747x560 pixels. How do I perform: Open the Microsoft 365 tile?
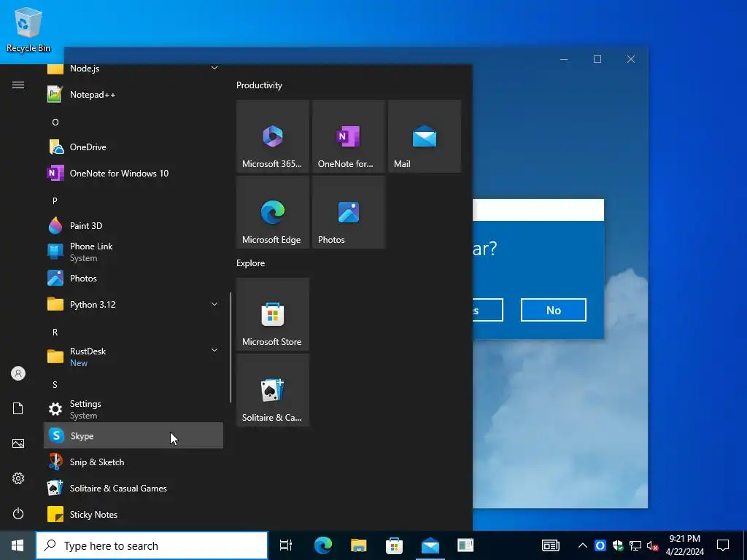(273, 136)
